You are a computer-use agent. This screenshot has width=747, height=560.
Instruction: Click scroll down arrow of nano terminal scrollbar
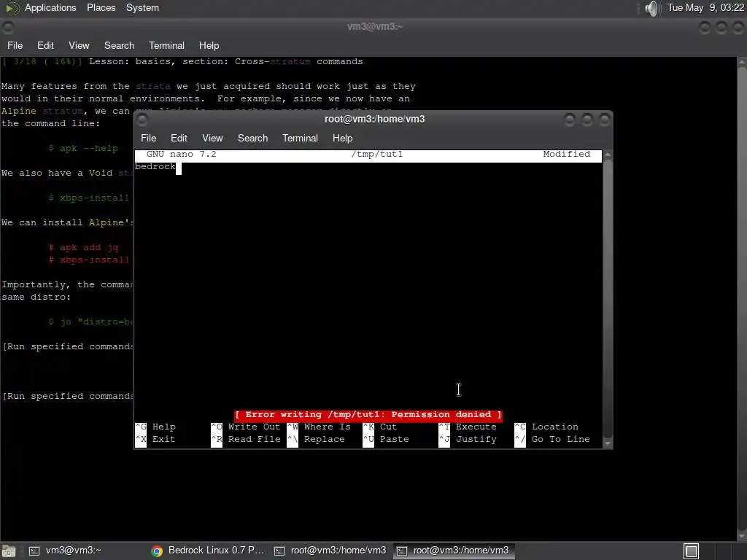[608, 443]
